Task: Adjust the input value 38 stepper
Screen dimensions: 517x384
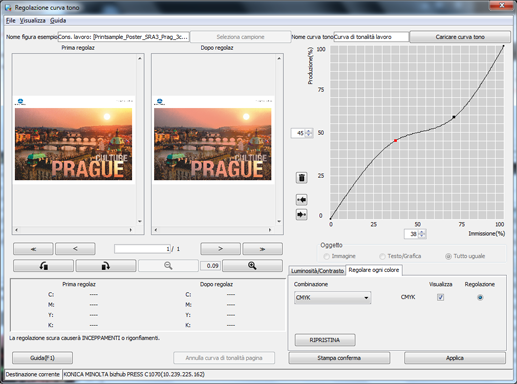Action: click(422, 234)
